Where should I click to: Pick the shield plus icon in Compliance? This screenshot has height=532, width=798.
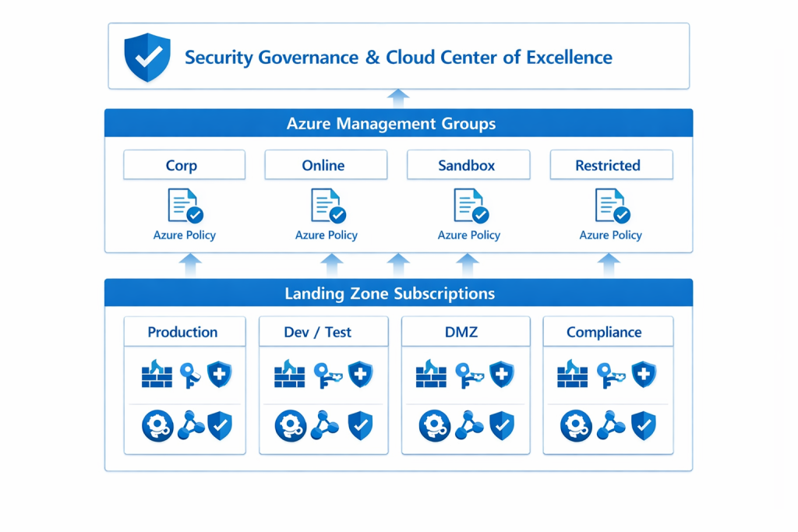pos(644,375)
